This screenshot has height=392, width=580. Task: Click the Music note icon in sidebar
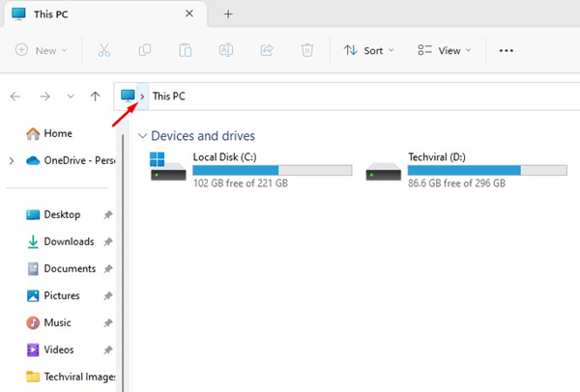pyautogui.click(x=33, y=322)
